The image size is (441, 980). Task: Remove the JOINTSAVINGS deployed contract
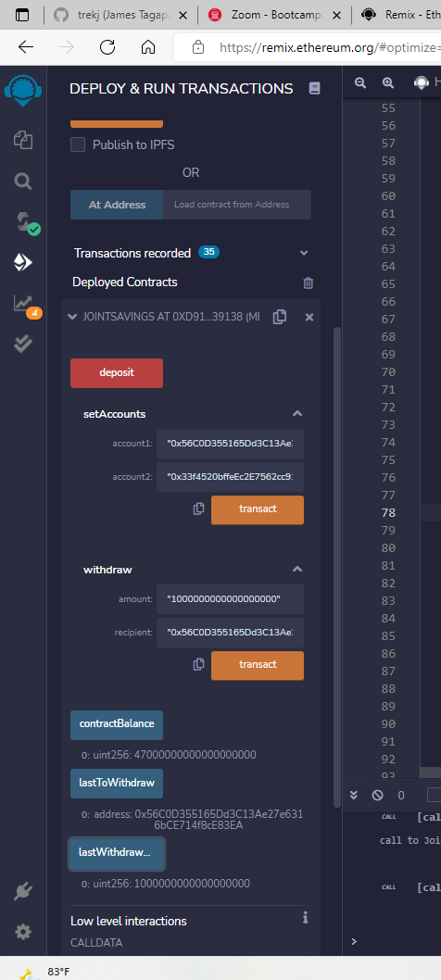(x=309, y=318)
